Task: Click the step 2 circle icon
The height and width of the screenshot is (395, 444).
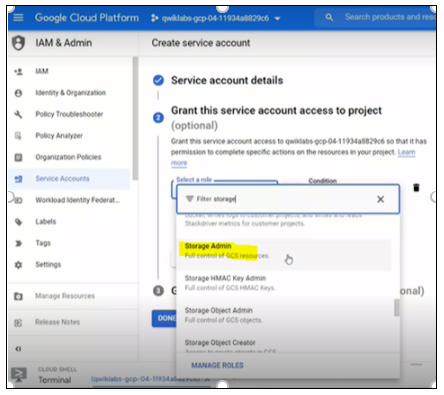Action: (x=158, y=118)
